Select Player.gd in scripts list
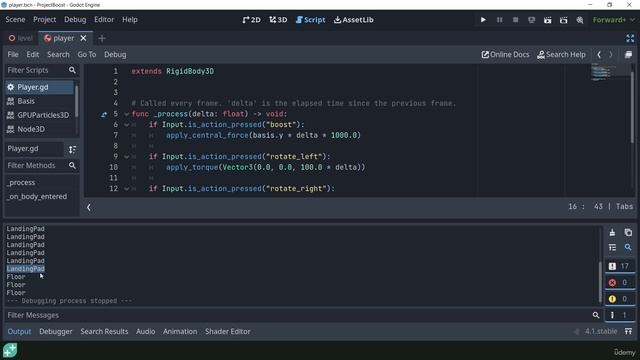The width and height of the screenshot is (640, 360). pyautogui.click(x=40, y=87)
